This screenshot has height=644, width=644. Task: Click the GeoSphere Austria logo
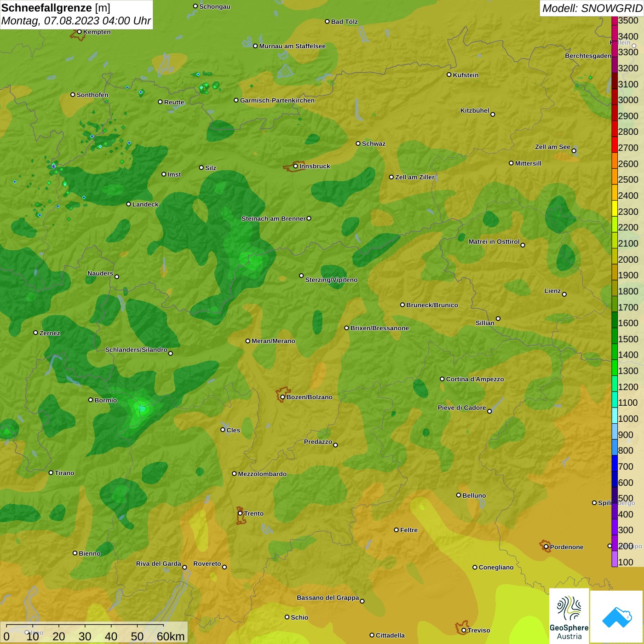[569, 616]
